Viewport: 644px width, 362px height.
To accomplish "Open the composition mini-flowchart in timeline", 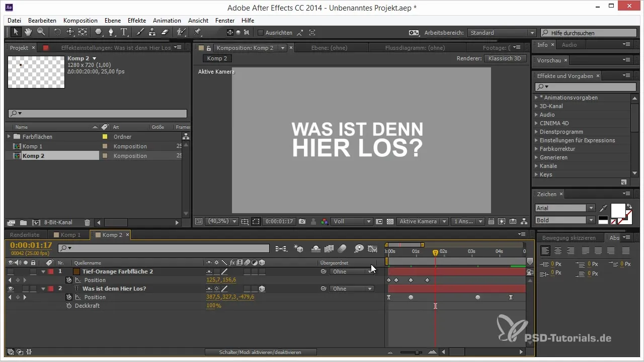I will click(281, 248).
